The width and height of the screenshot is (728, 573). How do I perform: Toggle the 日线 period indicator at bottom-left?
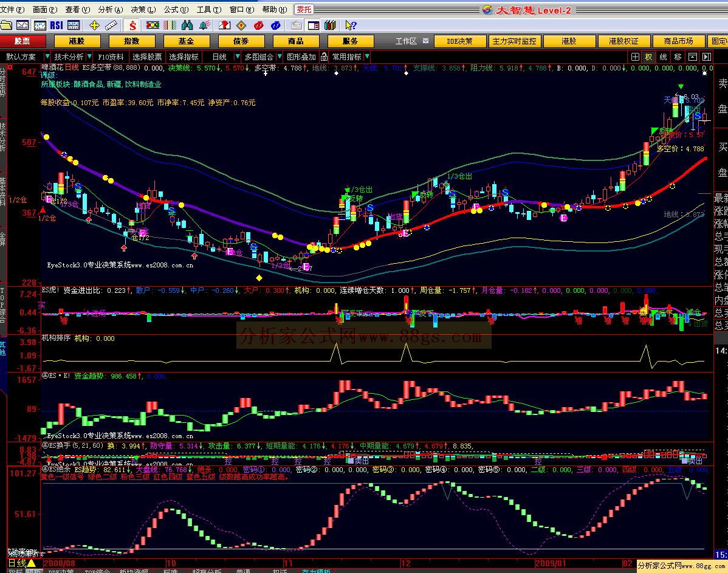[x=22, y=563]
